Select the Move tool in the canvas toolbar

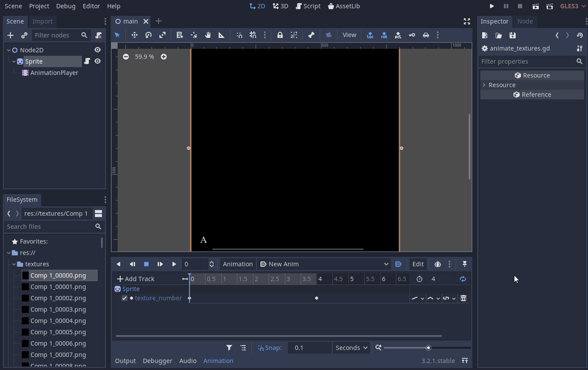coord(134,35)
